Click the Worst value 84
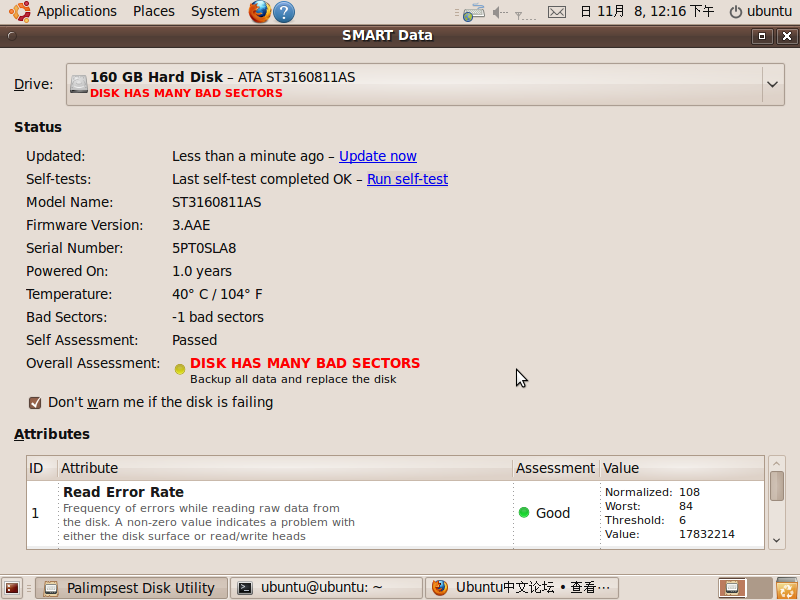Screen dimensions: 800x600 [x=686, y=506]
